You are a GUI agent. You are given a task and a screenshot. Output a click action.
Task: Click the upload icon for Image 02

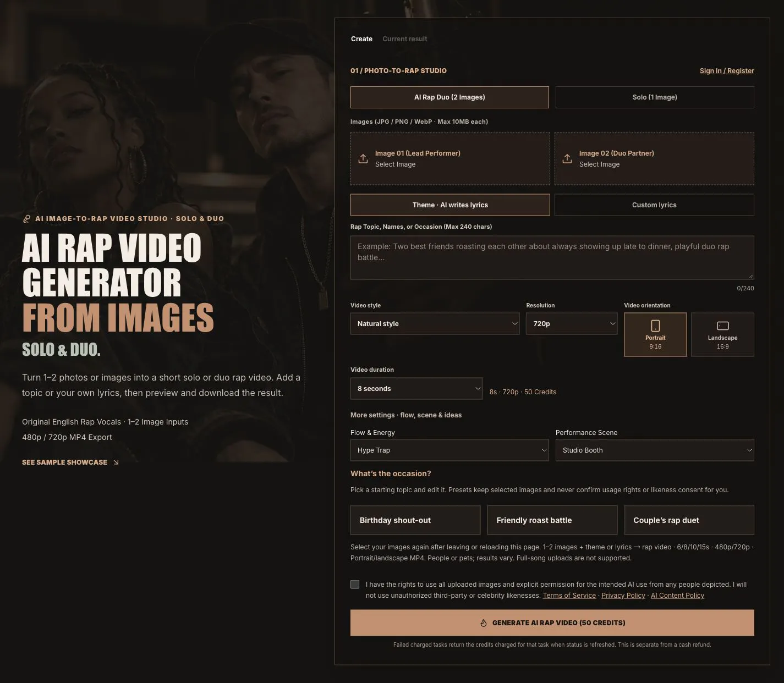click(567, 158)
